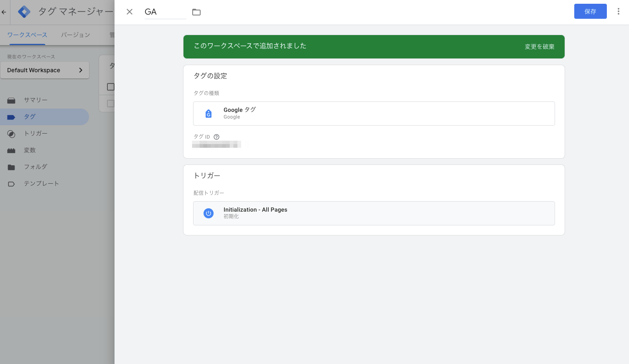629x364 pixels.
Task: Switch to the バージョン tab
Action: click(76, 35)
